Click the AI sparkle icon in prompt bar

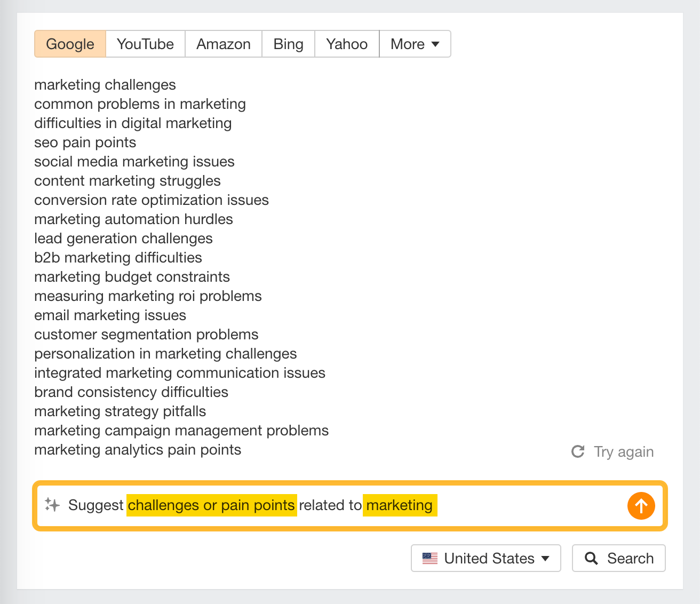point(52,505)
